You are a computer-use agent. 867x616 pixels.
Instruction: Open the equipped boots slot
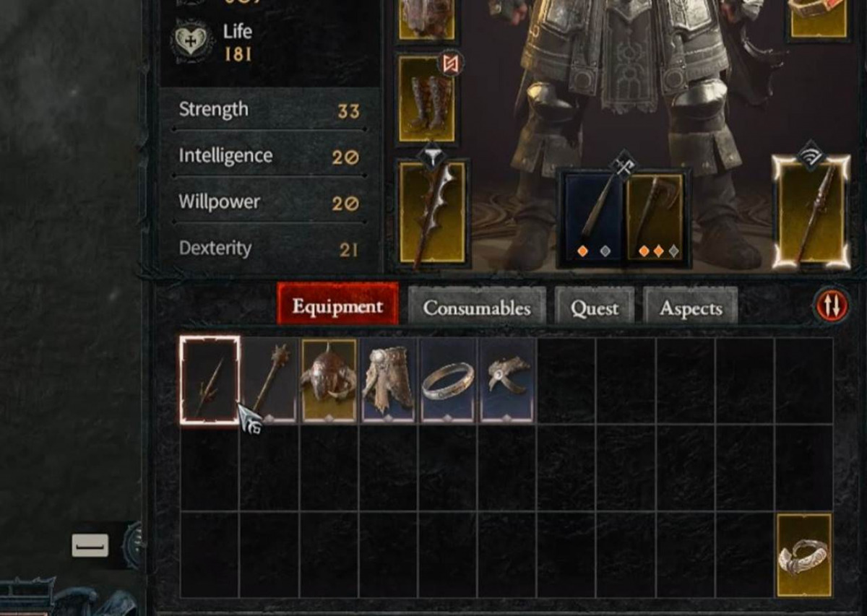pos(426,100)
